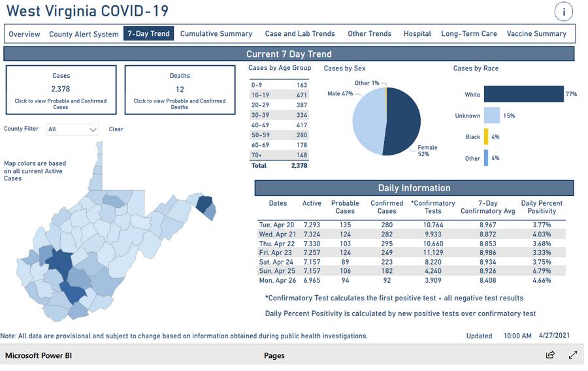588x371 pixels.
Task: Open the County Filter dropdown
Action: [73, 129]
